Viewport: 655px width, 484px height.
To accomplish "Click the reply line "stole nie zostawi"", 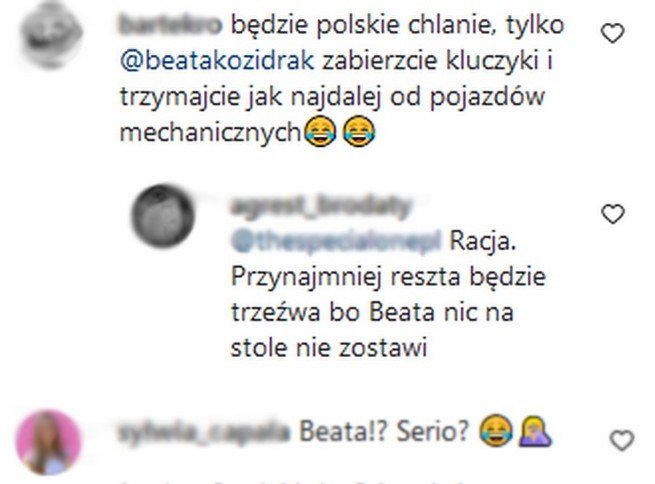I will coord(329,348).
